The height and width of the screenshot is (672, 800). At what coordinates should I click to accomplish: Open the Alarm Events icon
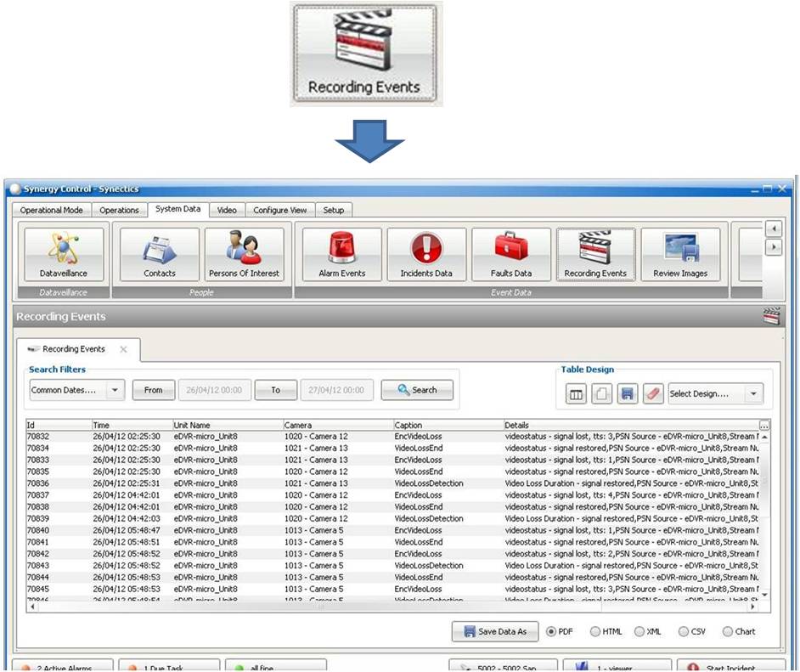click(341, 254)
